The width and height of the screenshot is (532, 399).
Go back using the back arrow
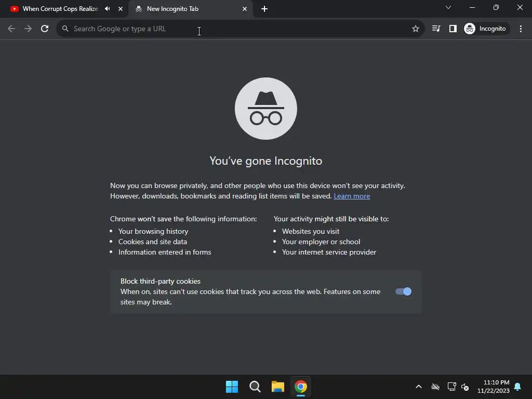(11, 29)
